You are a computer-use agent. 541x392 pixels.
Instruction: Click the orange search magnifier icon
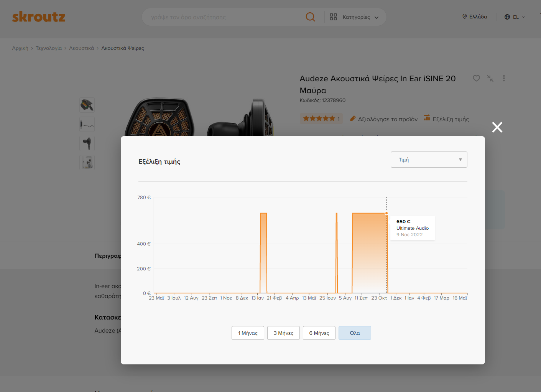[310, 17]
